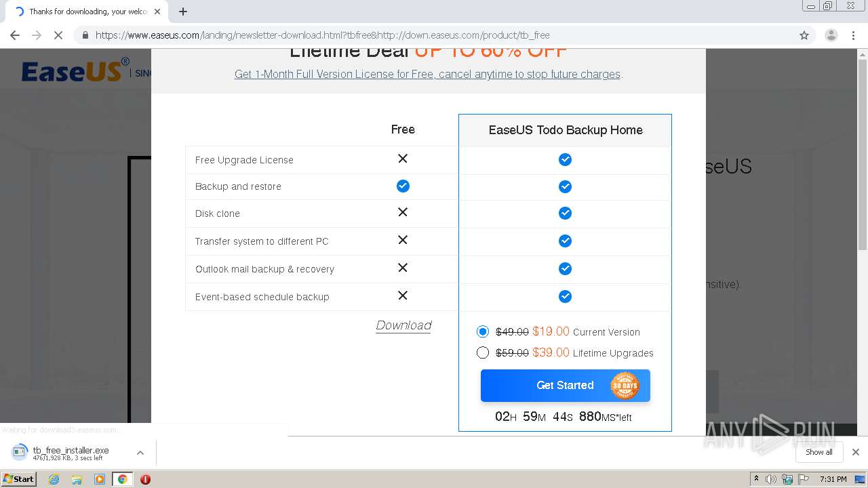Select the $19.00 Current Version option

[482, 331]
